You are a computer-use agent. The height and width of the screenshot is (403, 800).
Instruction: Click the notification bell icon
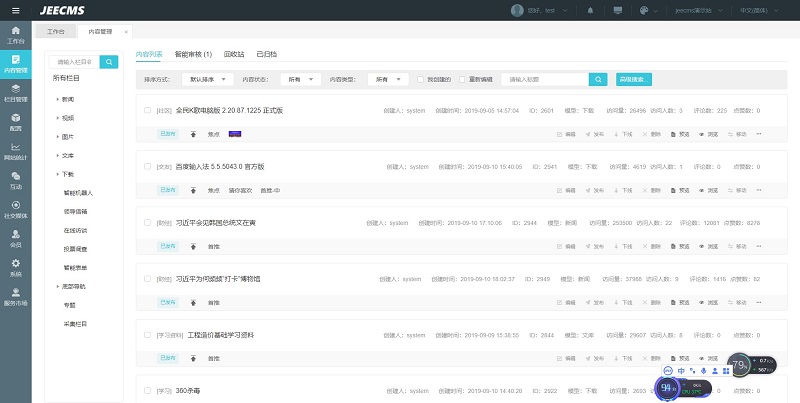pyautogui.click(x=590, y=10)
